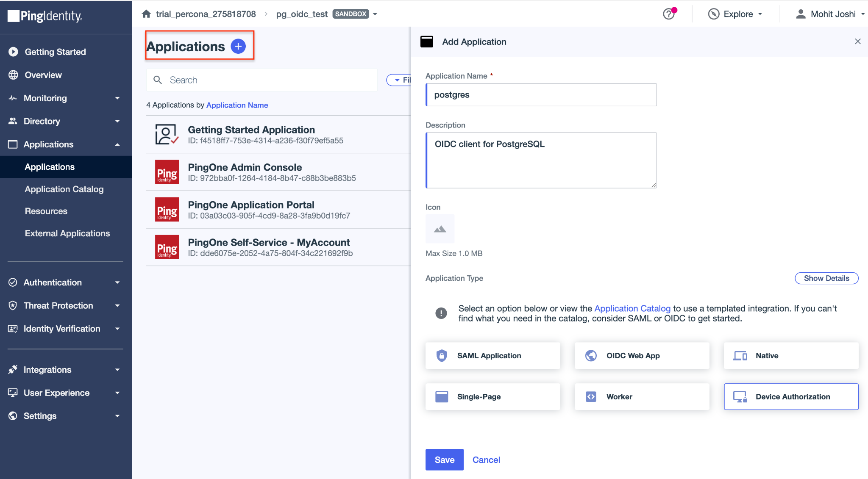Click the Application Catalog hyperlink in info text
868x479 pixels.
coord(632,308)
